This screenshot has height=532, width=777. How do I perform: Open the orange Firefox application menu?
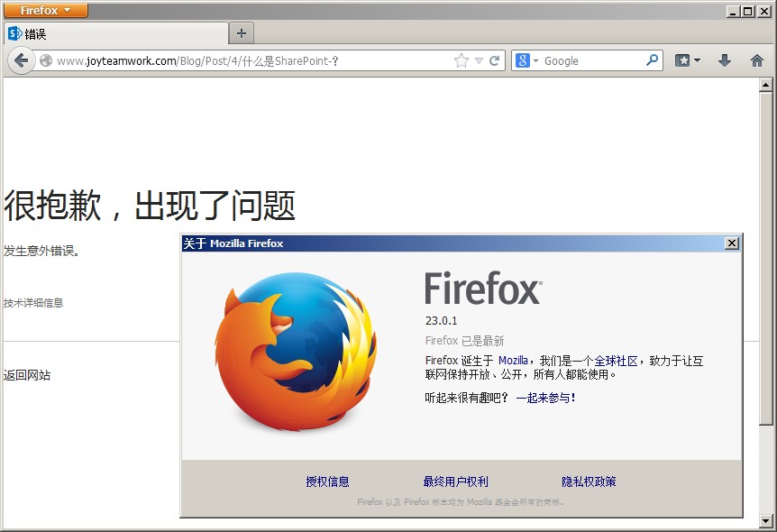pyautogui.click(x=46, y=11)
